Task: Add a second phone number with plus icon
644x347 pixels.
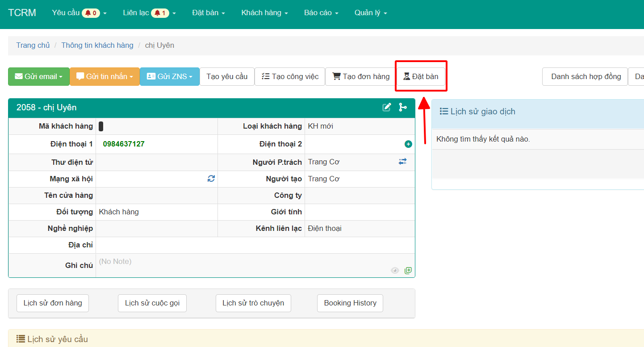Action: [x=408, y=144]
